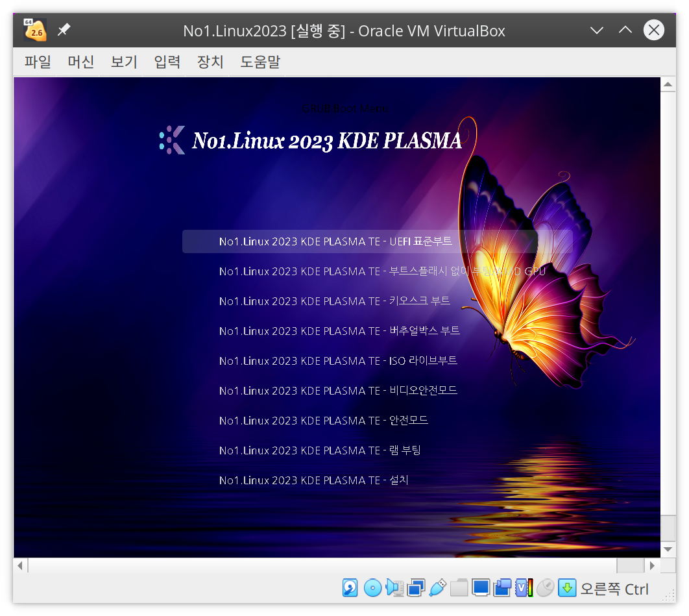689x616 pixels.
Task: Open the 도움말 menu
Action: pos(260,62)
